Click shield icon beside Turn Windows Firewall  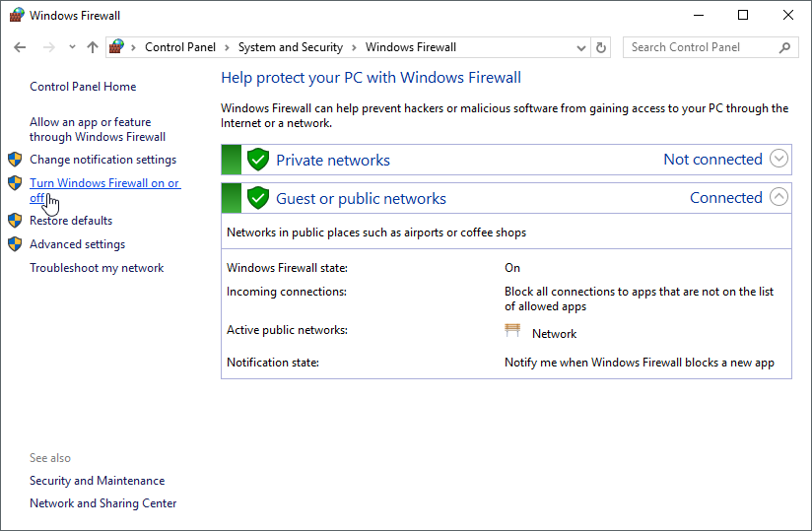[x=15, y=182]
